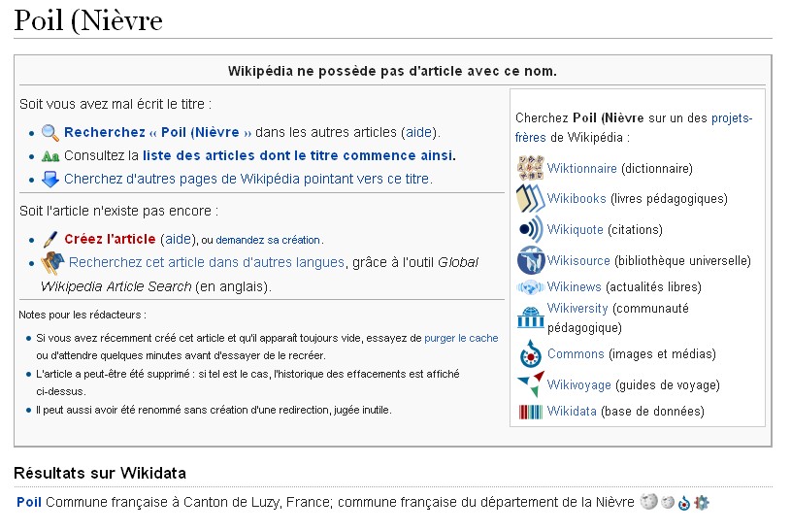
Task: Click the gear icon after the Poil result
Action: click(x=702, y=503)
